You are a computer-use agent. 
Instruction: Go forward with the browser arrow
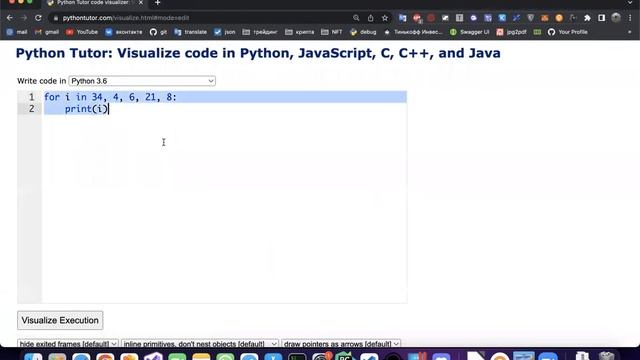[x=24, y=18]
